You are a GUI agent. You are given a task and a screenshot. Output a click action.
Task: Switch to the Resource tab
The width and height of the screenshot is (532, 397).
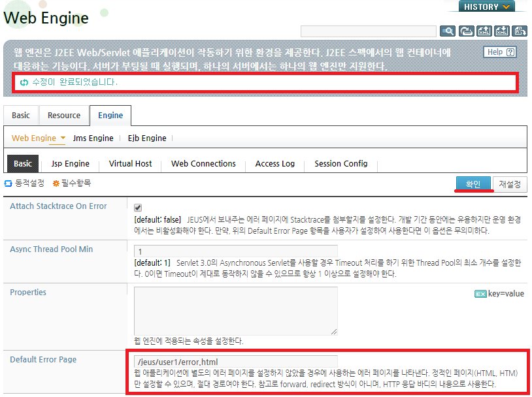pyautogui.click(x=64, y=116)
